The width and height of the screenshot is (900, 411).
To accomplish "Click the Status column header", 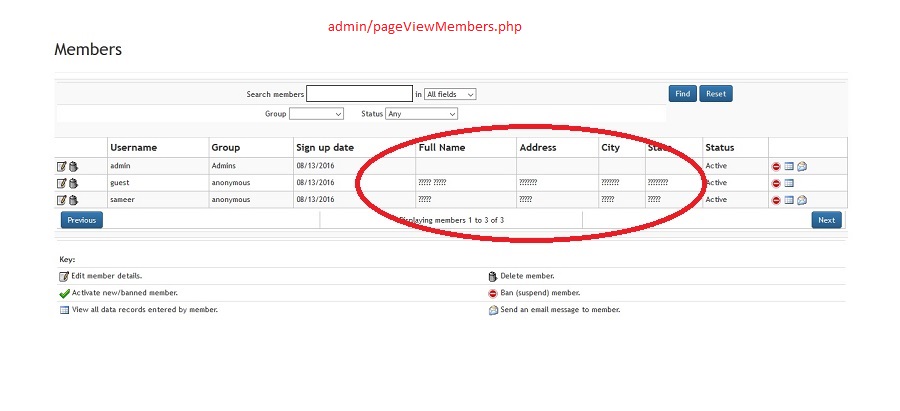I will pyautogui.click(x=720, y=148).
